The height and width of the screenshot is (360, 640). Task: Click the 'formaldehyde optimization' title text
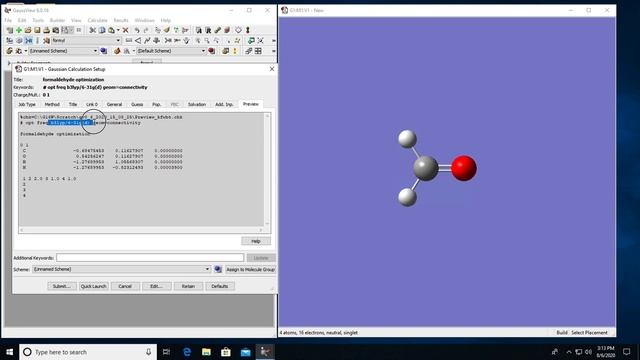[73, 80]
